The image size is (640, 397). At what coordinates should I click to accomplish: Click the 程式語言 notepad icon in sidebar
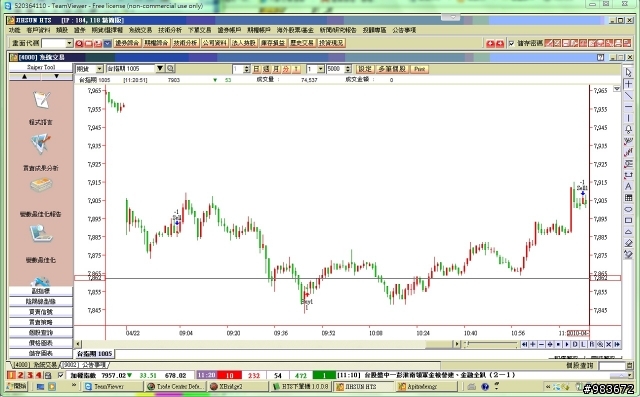(41, 100)
